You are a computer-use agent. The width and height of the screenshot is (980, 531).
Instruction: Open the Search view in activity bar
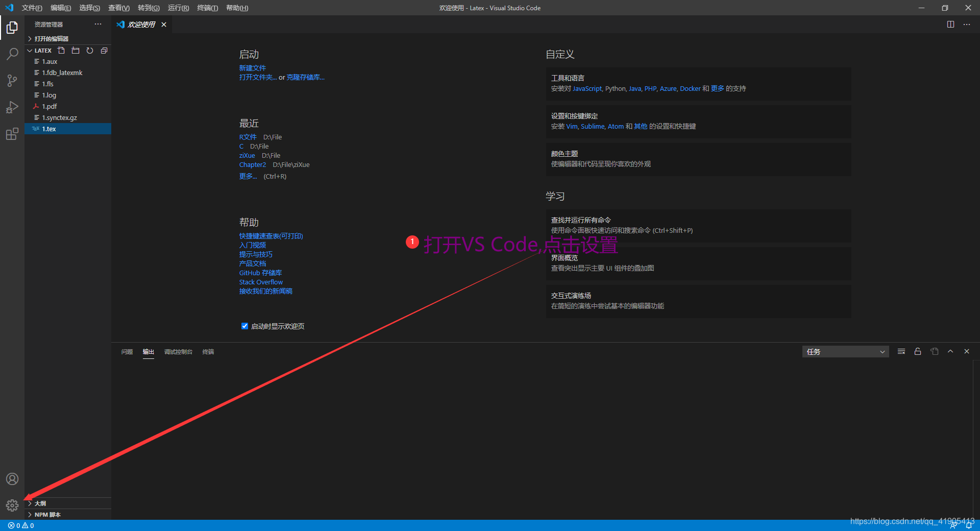tap(12, 54)
